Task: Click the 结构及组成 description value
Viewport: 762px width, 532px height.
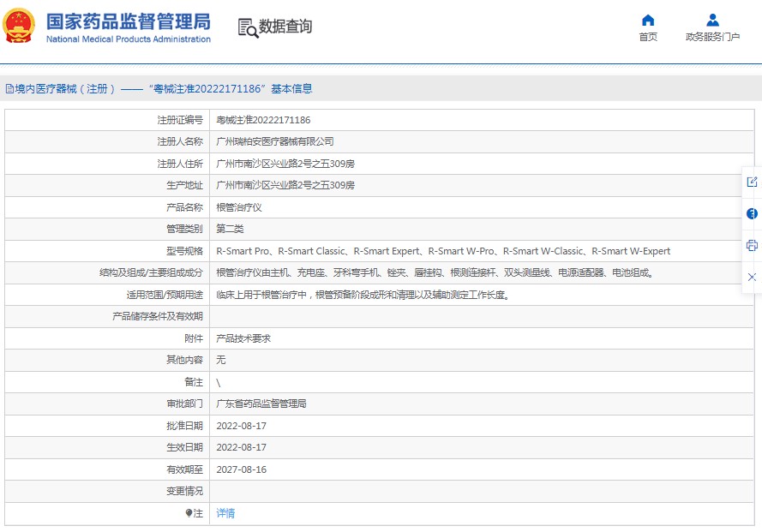Action: point(435,272)
